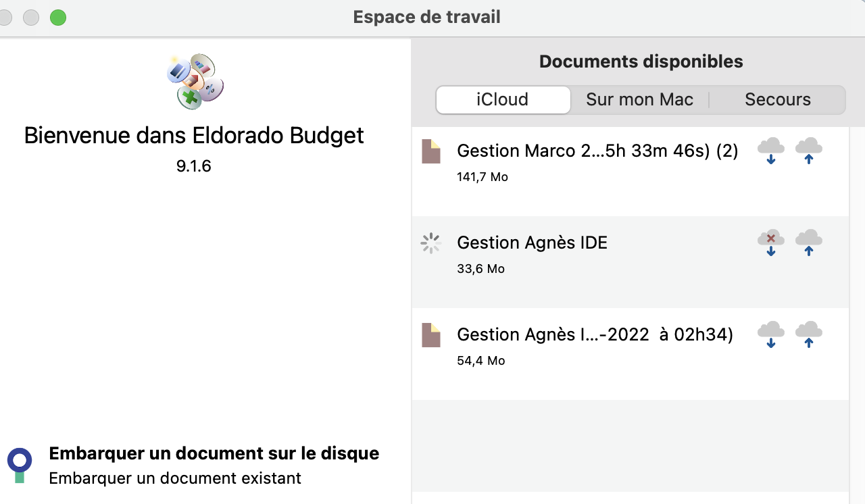Viewport: 865px width, 504px height.
Task: Download cloud icon for Gestion Marco document
Action: [x=771, y=151]
